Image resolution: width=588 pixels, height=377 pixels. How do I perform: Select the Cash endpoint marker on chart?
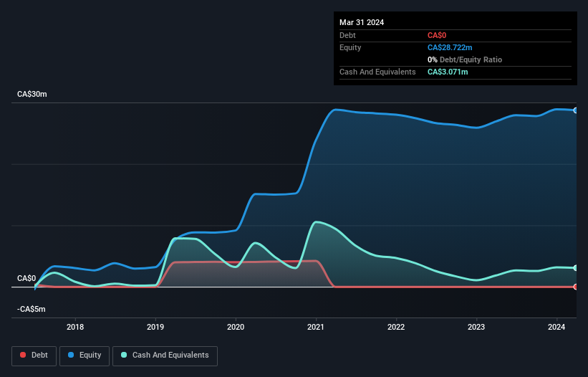click(576, 268)
